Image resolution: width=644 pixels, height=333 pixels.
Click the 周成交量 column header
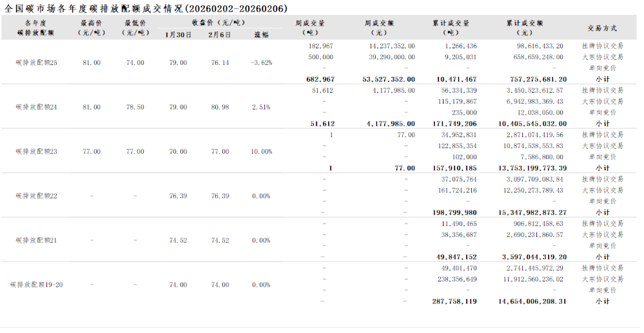click(x=310, y=28)
